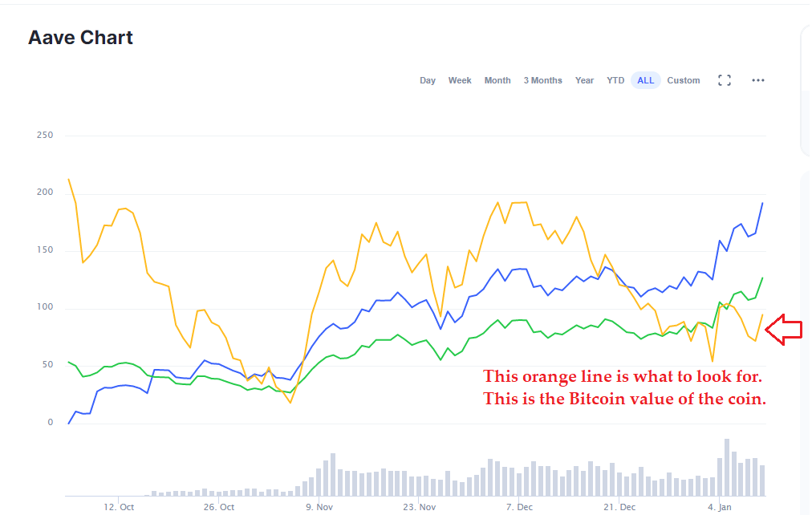The width and height of the screenshot is (812, 515).
Task: Select the Month time range
Action: tap(497, 80)
